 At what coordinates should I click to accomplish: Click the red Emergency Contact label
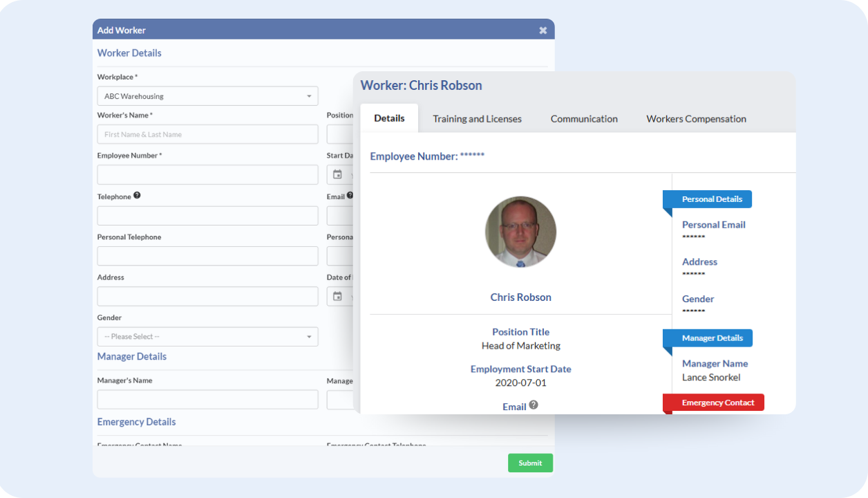[717, 403]
